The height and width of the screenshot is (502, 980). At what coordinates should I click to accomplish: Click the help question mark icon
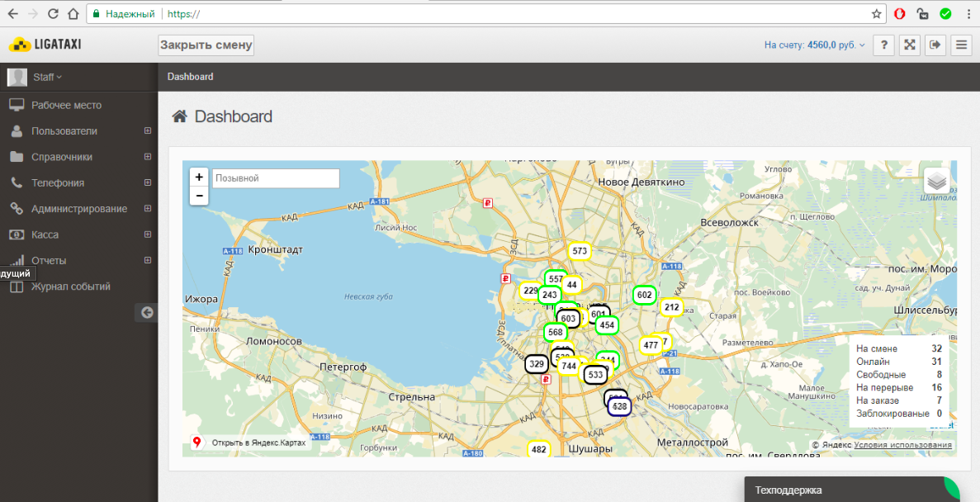click(883, 45)
